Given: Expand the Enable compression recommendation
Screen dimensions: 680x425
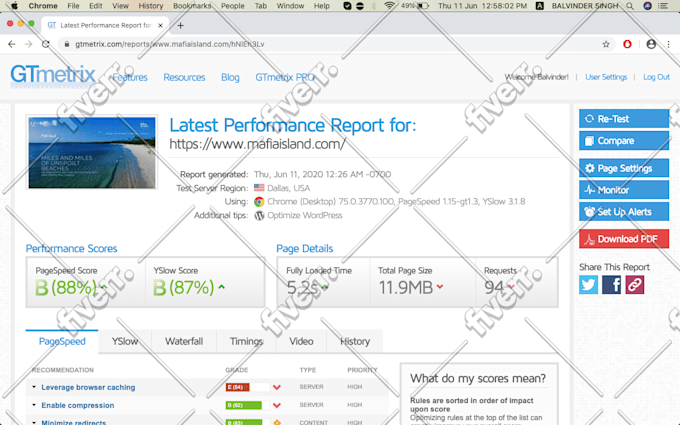Looking at the screenshot, I should [x=34, y=405].
